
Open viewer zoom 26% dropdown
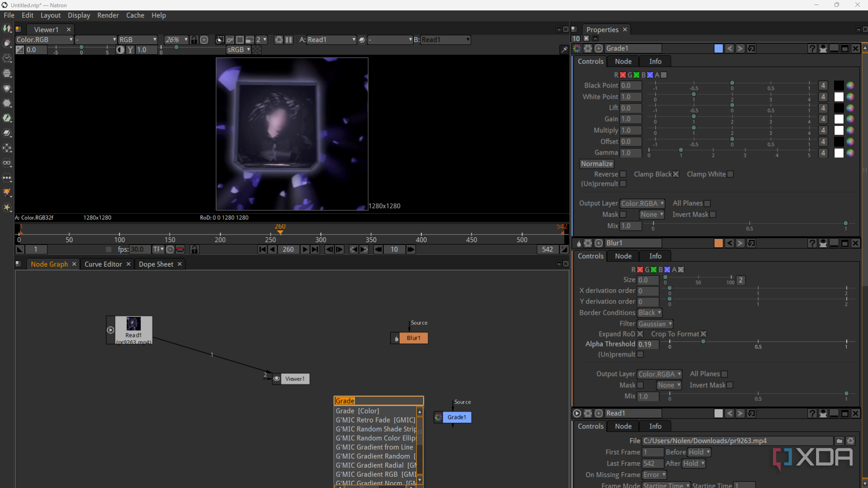click(x=176, y=40)
